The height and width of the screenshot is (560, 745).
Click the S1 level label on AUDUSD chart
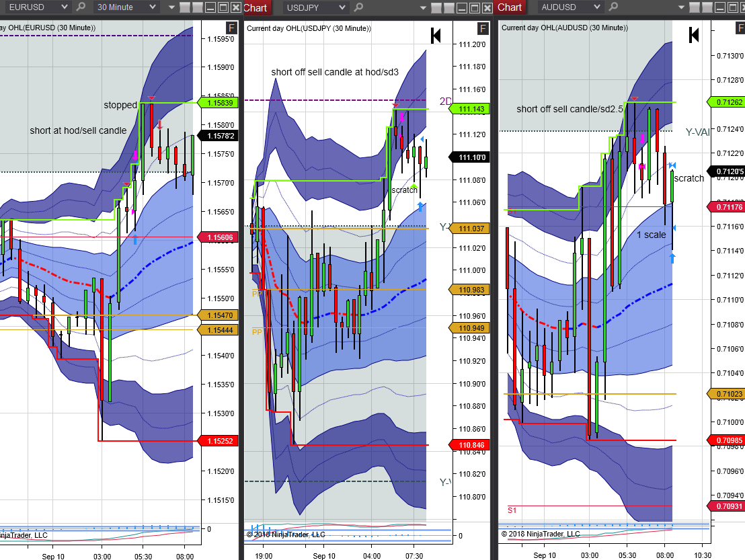[512, 511]
